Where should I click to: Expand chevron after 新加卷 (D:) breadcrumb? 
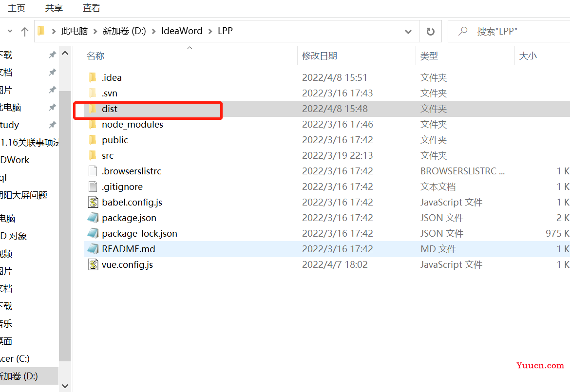pyautogui.click(x=154, y=32)
